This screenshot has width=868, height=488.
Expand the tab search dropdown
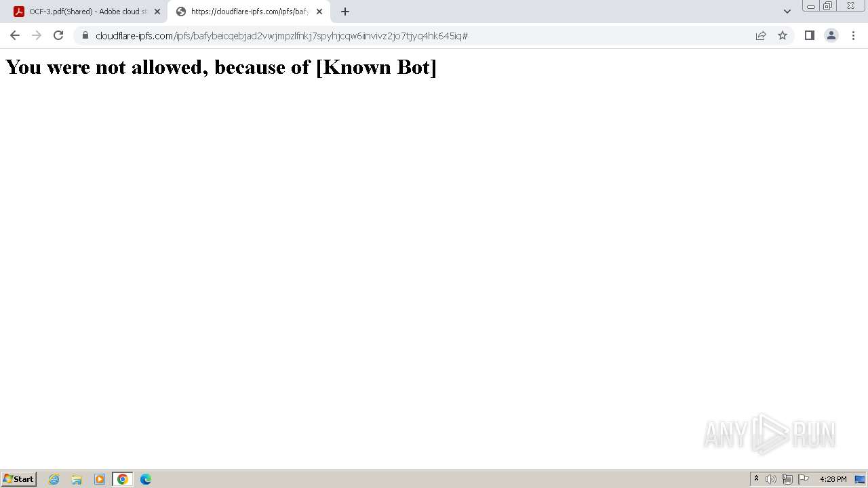click(x=787, y=12)
